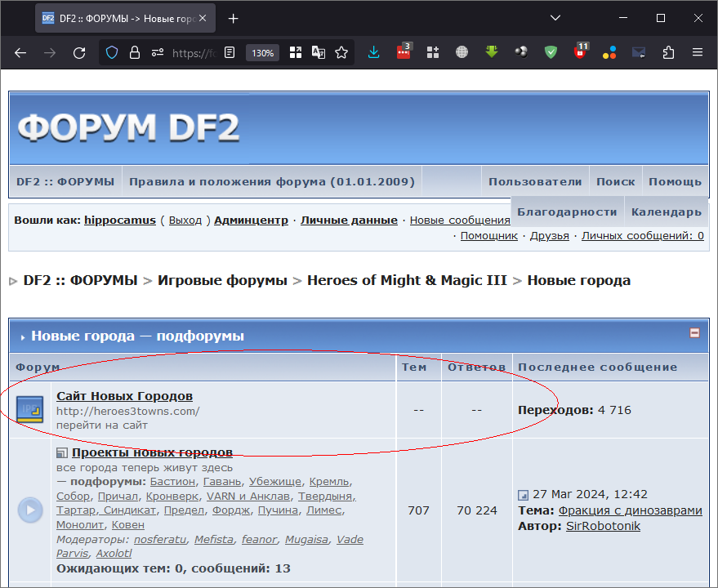Image resolution: width=718 pixels, height=588 pixels.
Task: Click the redirect icon next to Сайт Новых Городов
Action: (x=30, y=409)
